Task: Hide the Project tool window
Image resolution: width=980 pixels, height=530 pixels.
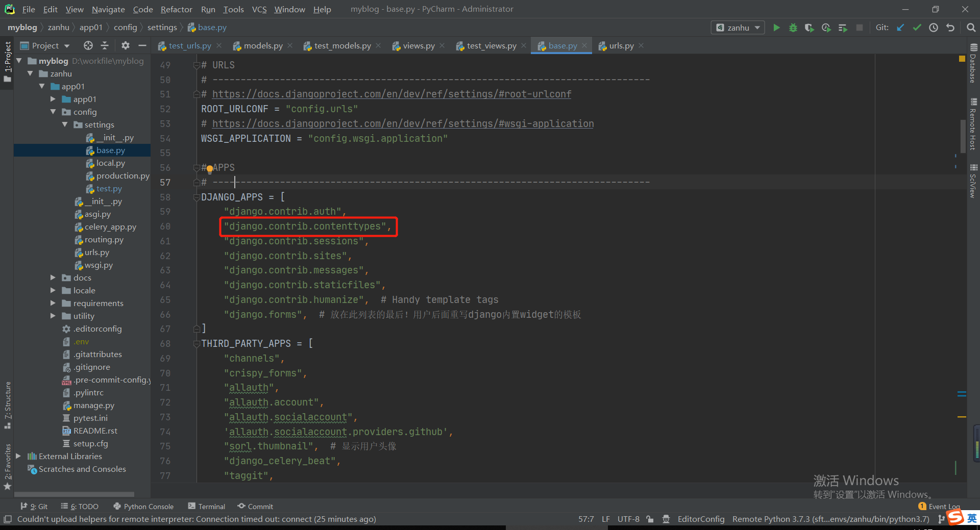Action: click(142, 45)
